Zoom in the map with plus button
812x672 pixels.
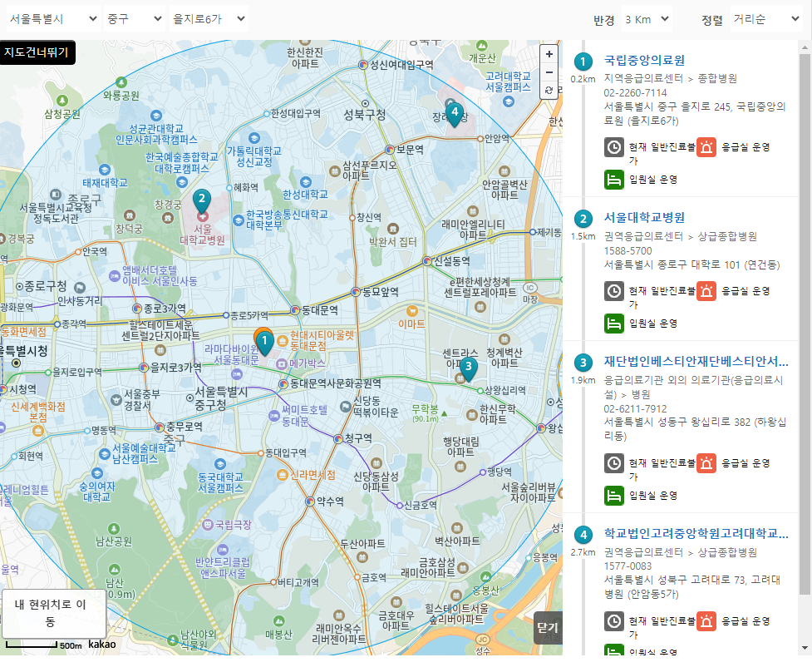549,54
